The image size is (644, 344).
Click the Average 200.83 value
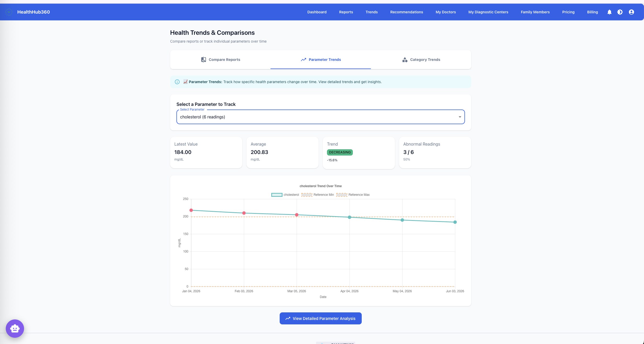pyautogui.click(x=259, y=152)
